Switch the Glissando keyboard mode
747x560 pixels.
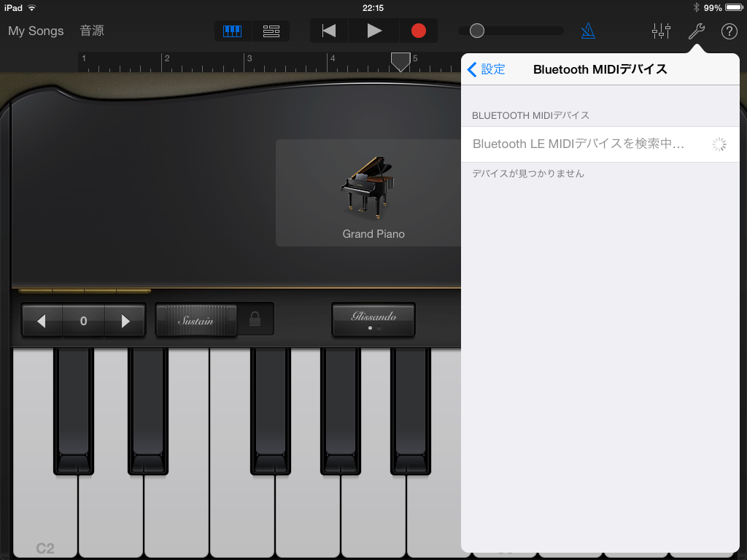[x=373, y=319]
